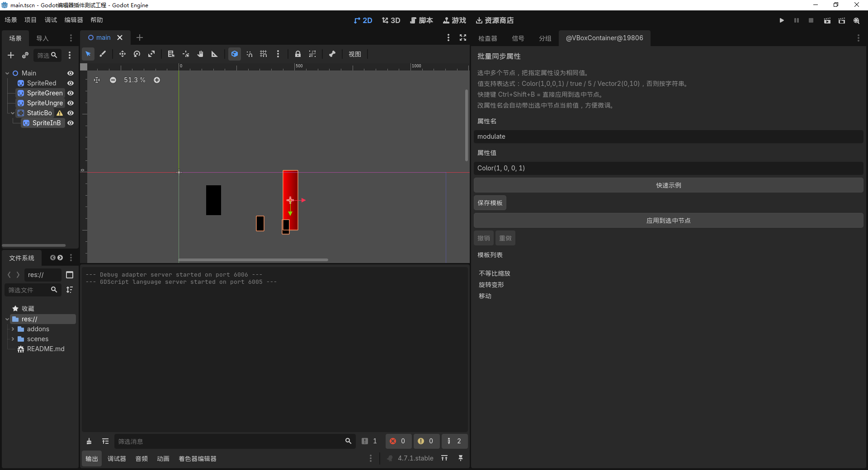Toggle visibility of the Main node

coord(71,73)
